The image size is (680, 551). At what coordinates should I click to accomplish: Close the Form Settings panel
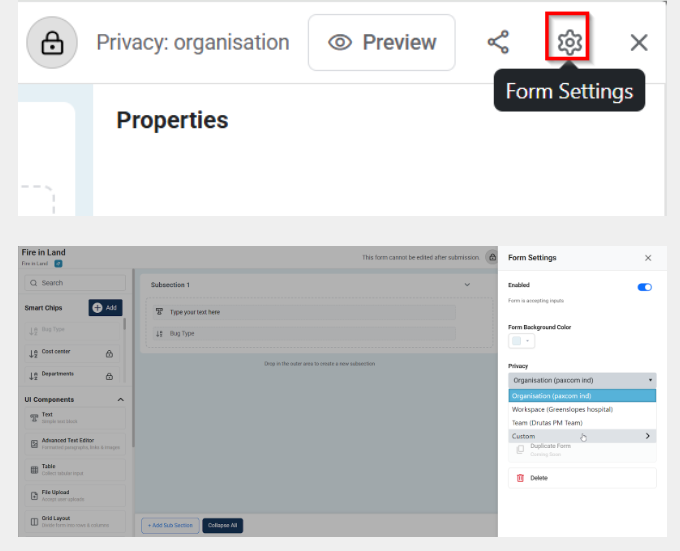tap(647, 258)
